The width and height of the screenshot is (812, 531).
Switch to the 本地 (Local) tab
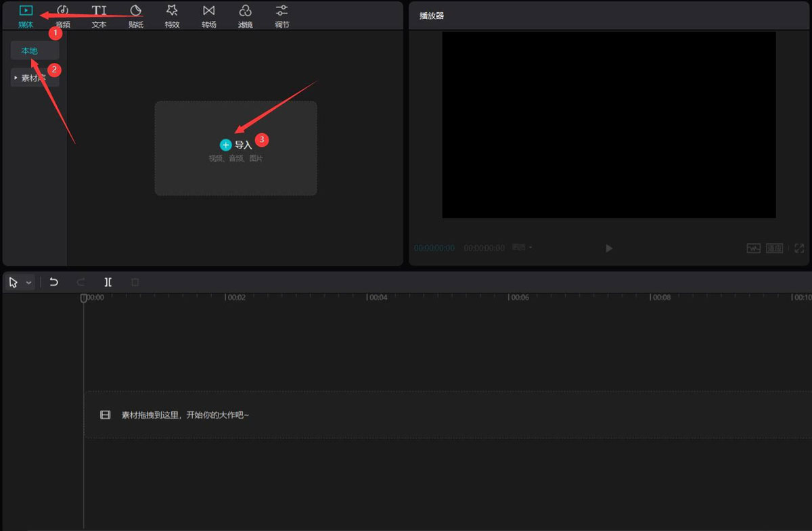[29, 49]
